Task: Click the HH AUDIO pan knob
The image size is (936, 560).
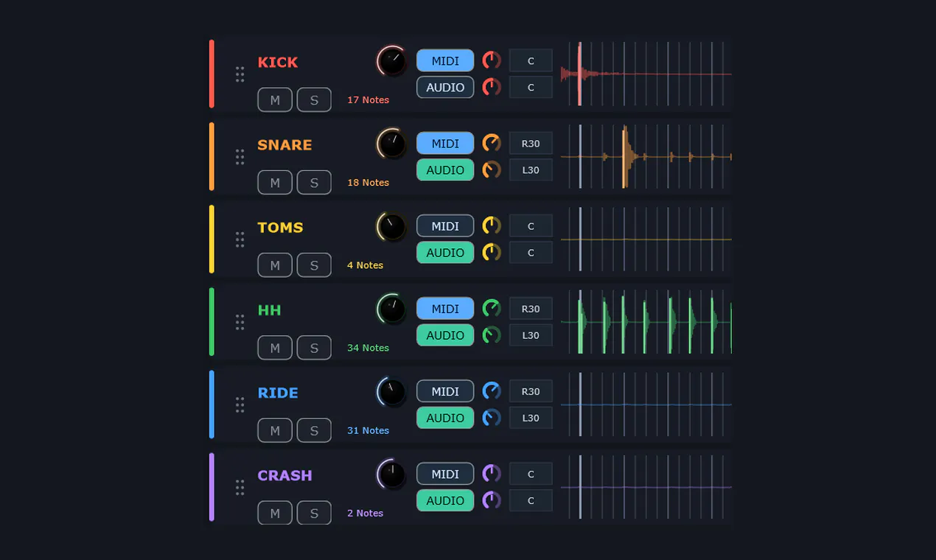Action: click(x=492, y=335)
